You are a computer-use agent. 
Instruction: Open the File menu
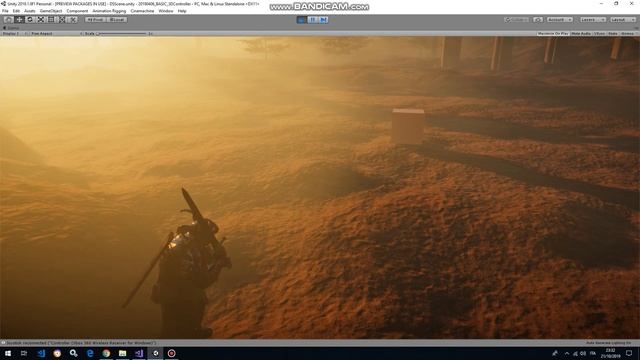(x=5, y=11)
